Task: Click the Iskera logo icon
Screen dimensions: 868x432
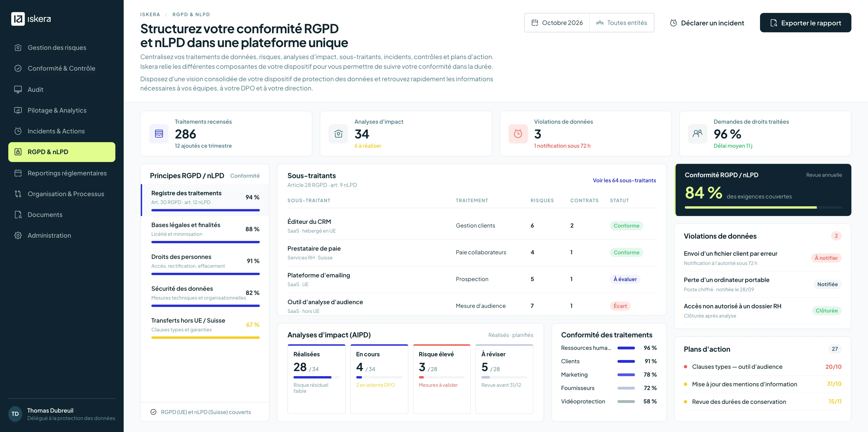Action: pyautogui.click(x=18, y=19)
